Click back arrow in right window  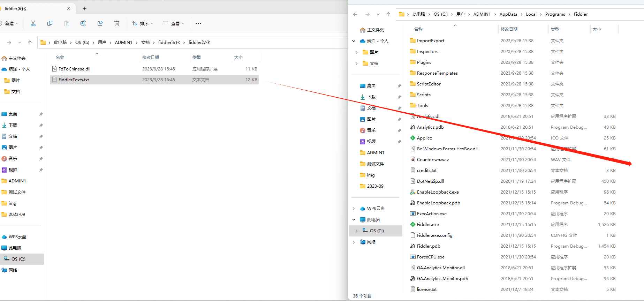[x=355, y=14]
